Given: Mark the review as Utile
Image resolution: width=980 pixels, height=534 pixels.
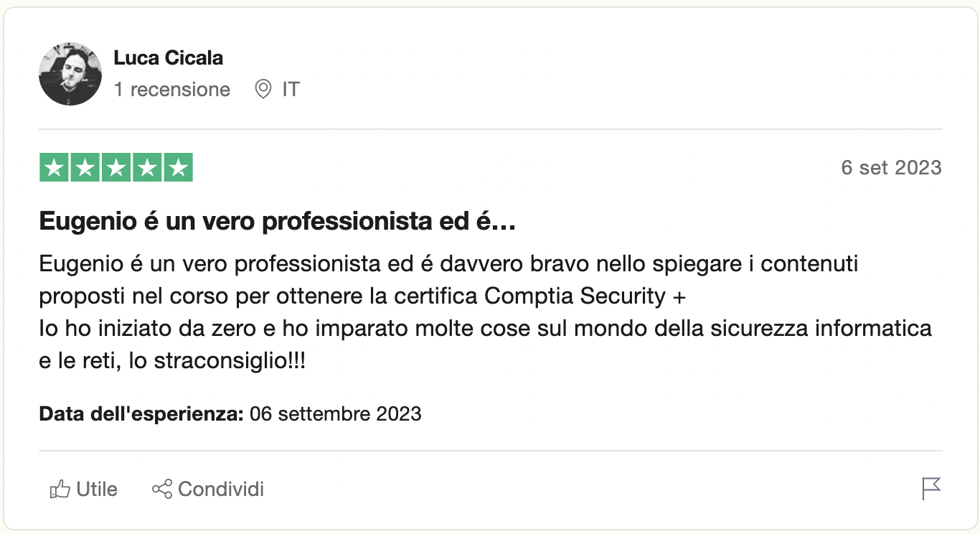Looking at the screenshot, I should (x=96, y=489).
